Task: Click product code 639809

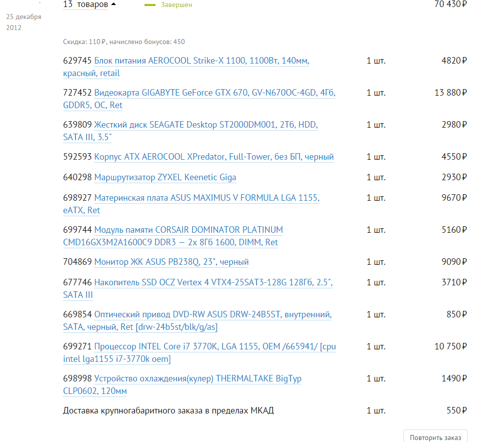Action: pyautogui.click(x=77, y=125)
